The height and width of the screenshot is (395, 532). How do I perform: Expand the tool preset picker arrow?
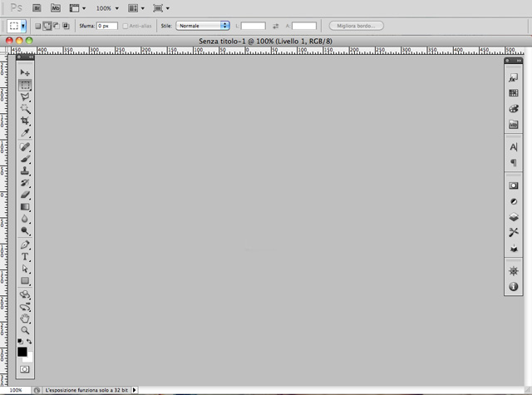click(22, 26)
